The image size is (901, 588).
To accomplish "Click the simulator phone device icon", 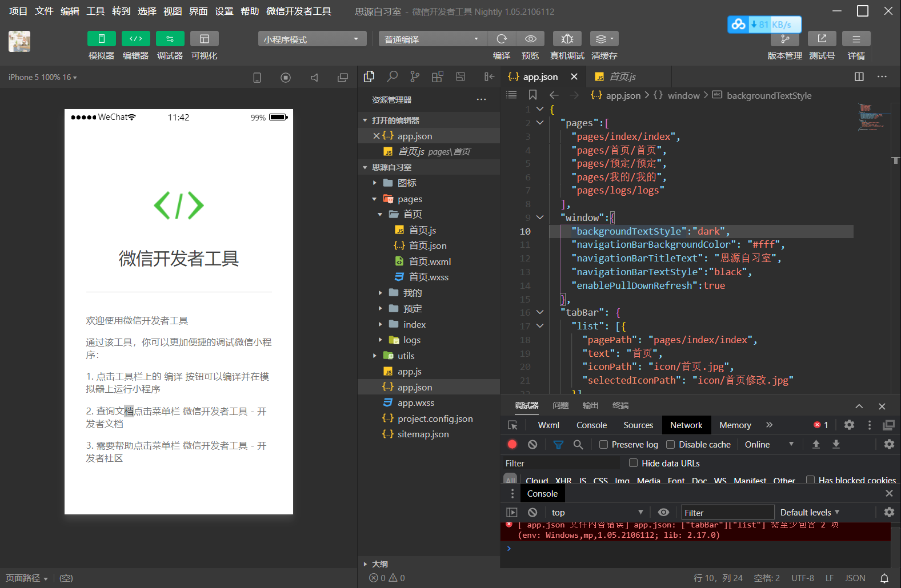I will coord(257,78).
